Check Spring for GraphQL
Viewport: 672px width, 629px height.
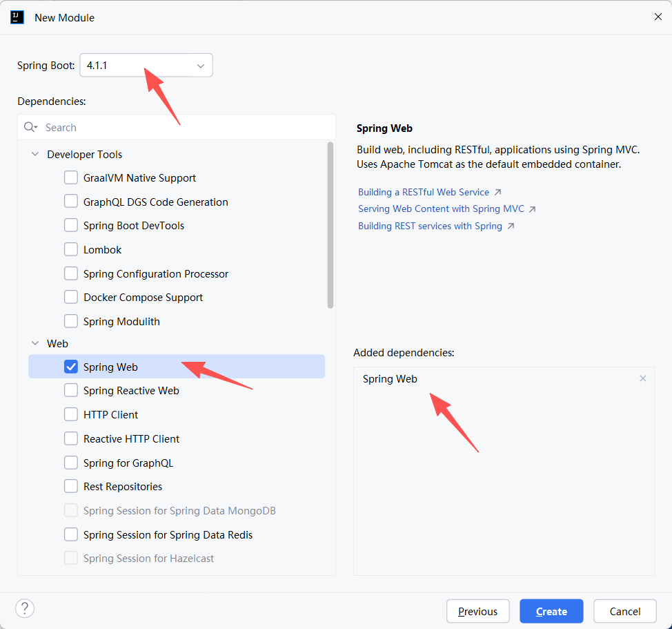[70, 463]
